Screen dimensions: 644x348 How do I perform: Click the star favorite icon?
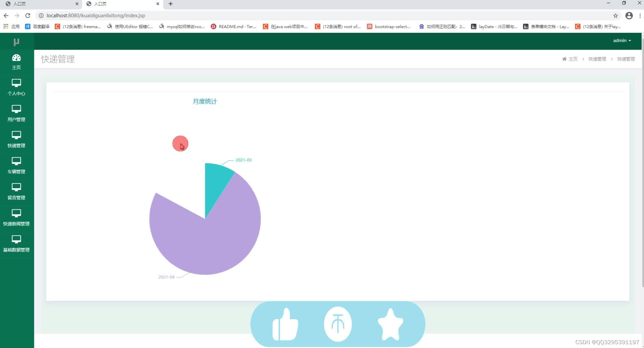point(390,324)
